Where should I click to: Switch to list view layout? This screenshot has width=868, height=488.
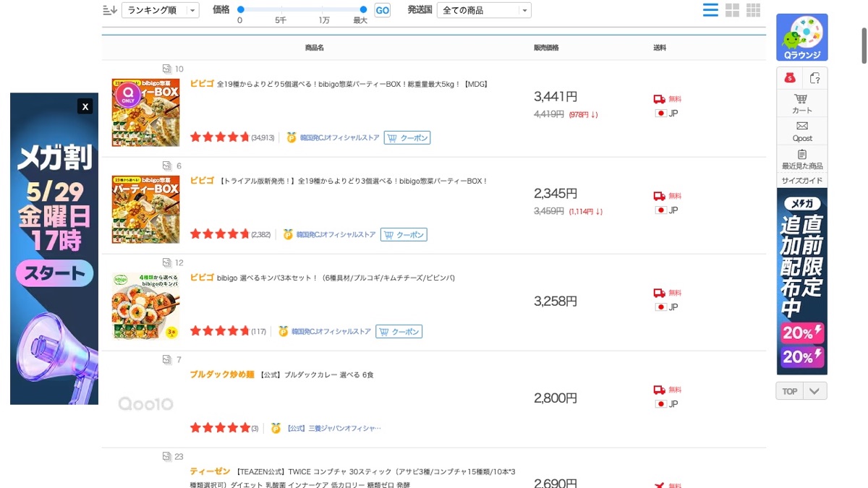click(710, 10)
